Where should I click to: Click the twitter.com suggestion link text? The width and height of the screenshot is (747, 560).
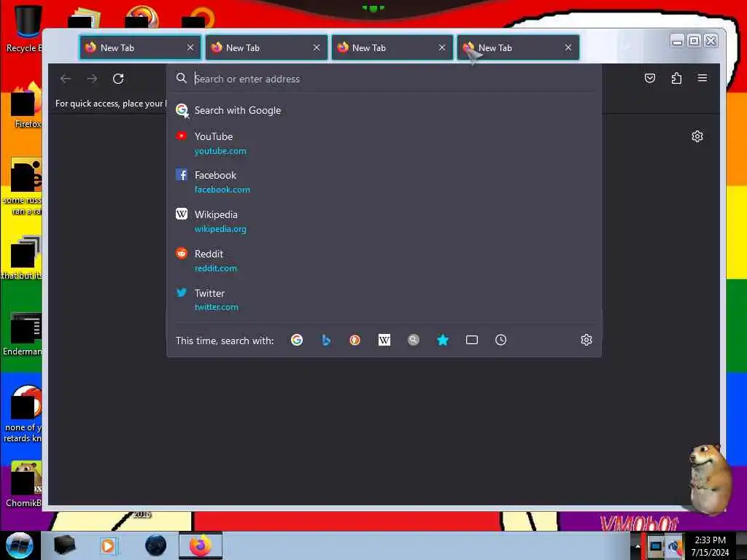[x=216, y=307]
